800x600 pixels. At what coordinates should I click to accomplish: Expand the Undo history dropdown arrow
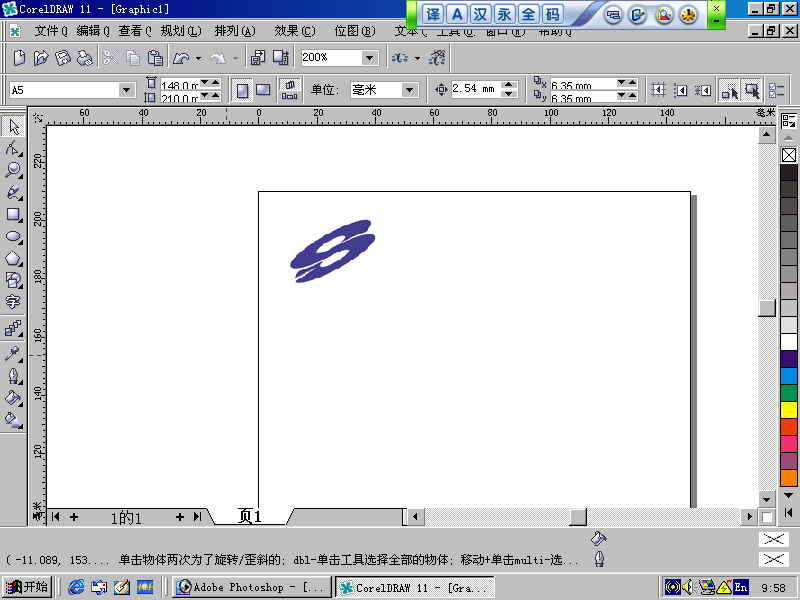click(198, 58)
